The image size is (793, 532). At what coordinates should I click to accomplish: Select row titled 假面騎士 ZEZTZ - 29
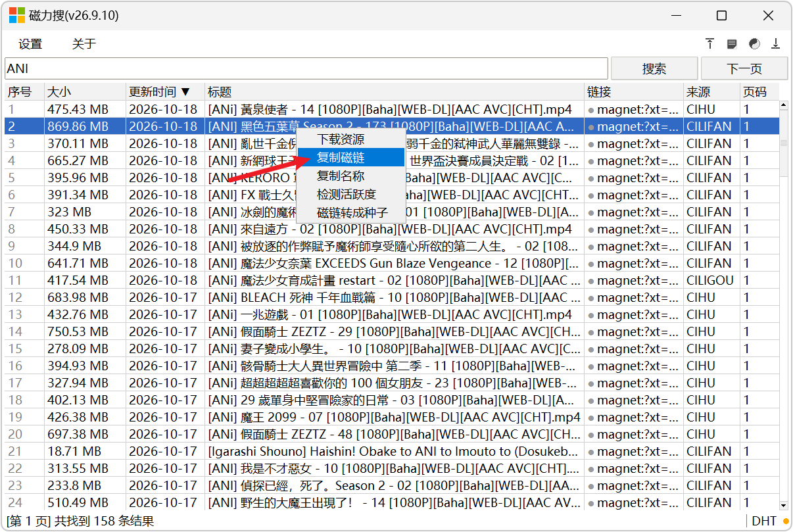coord(391,331)
